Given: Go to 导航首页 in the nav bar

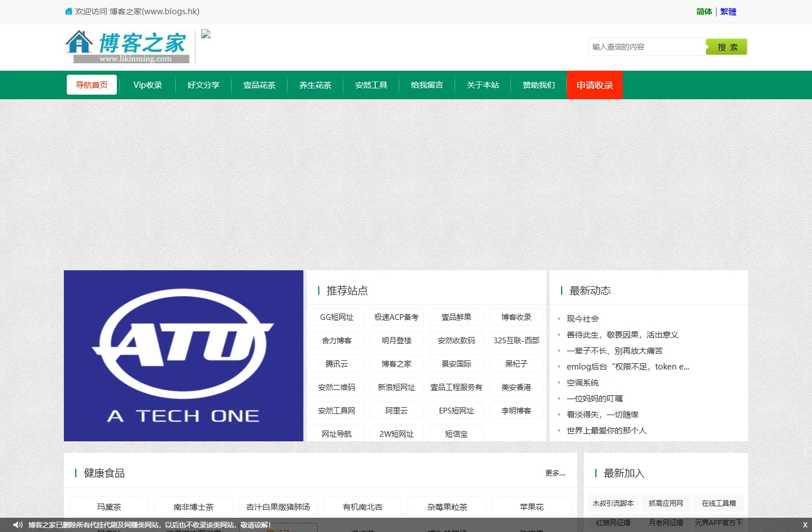Looking at the screenshot, I should click(x=92, y=85).
